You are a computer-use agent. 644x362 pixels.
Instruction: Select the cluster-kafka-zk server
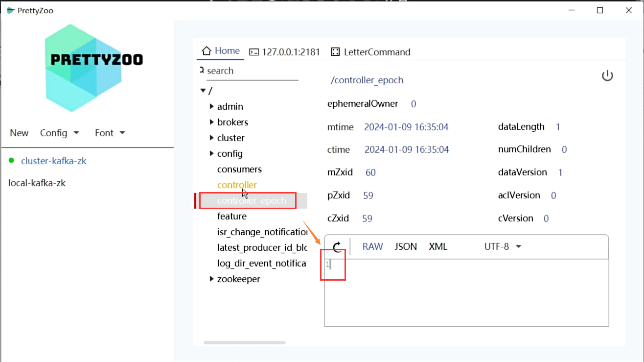point(54,161)
